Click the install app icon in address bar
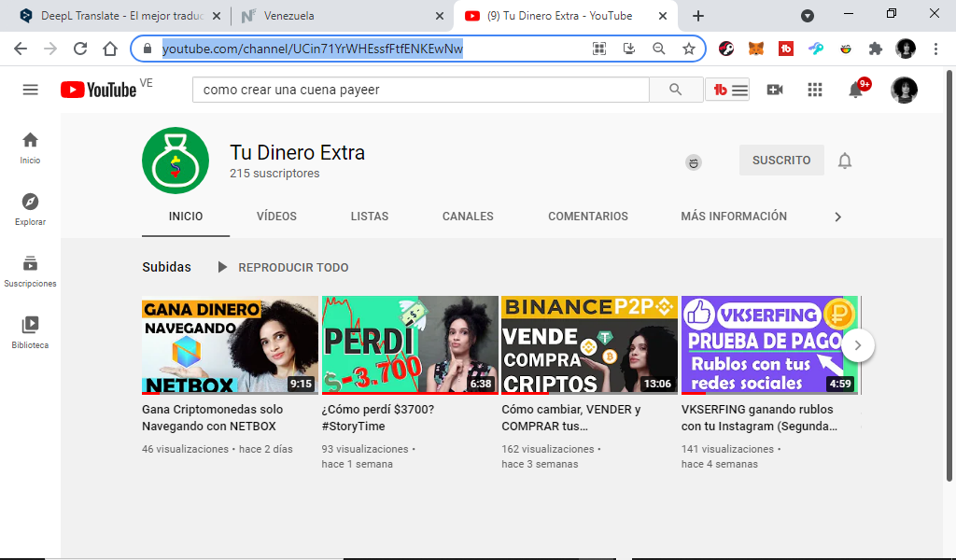The image size is (956, 560). point(629,49)
